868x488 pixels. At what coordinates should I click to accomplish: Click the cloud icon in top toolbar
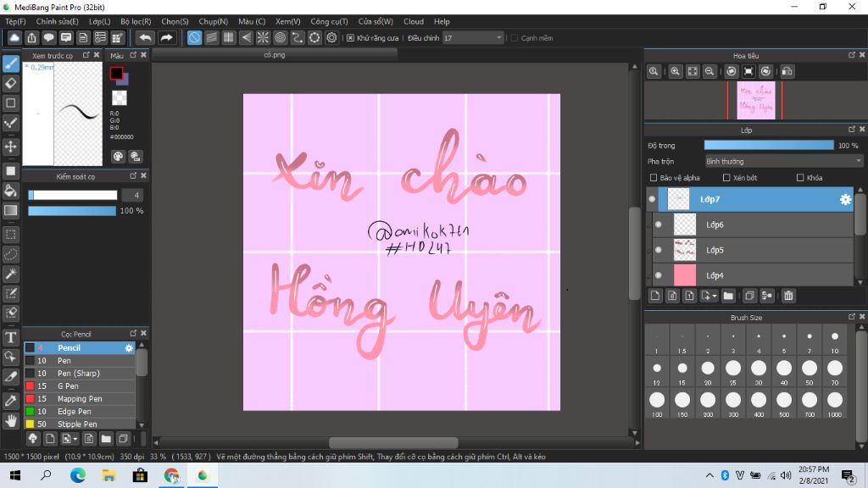pos(14,37)
